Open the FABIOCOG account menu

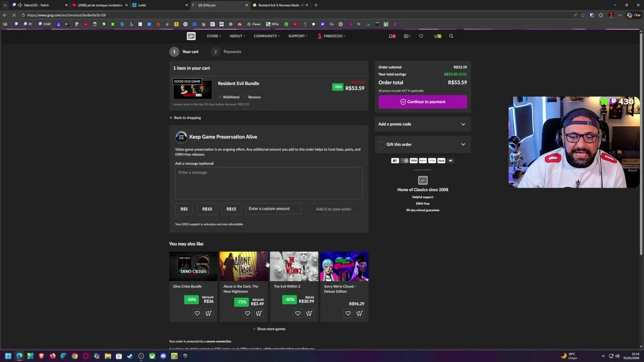click(x=331, y=36)
